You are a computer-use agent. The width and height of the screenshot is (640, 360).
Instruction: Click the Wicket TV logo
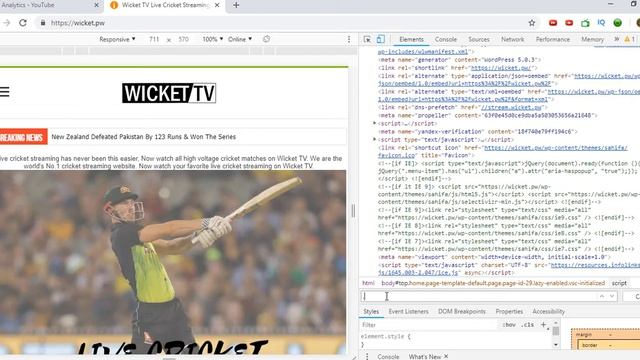169,93
